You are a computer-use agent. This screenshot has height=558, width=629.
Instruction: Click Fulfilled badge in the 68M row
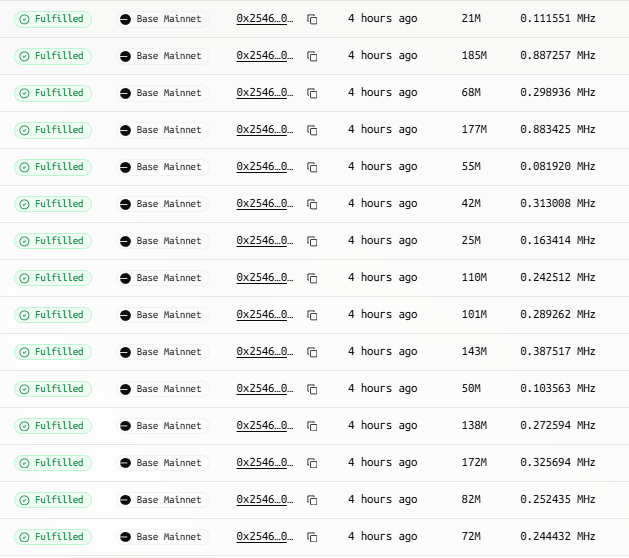coord(53,93)
